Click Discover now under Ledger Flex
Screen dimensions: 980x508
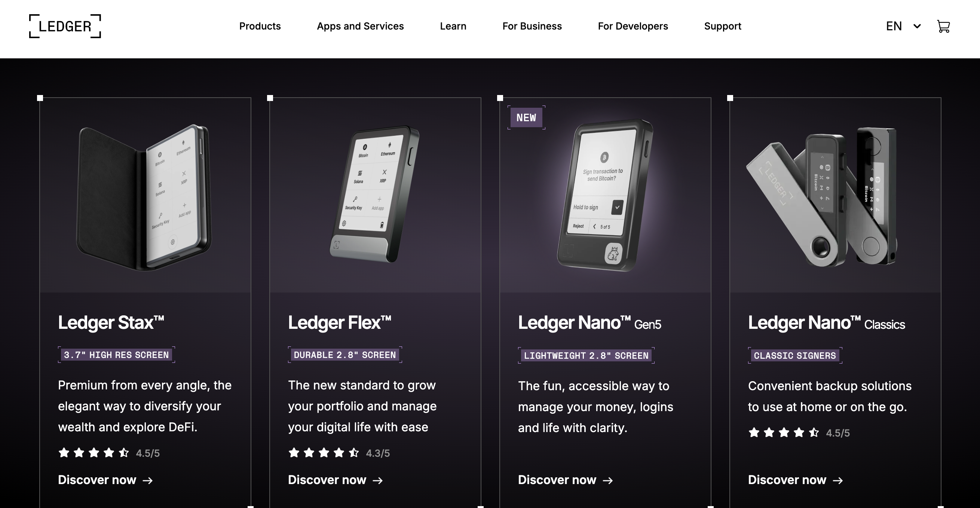tap(335, 480)
